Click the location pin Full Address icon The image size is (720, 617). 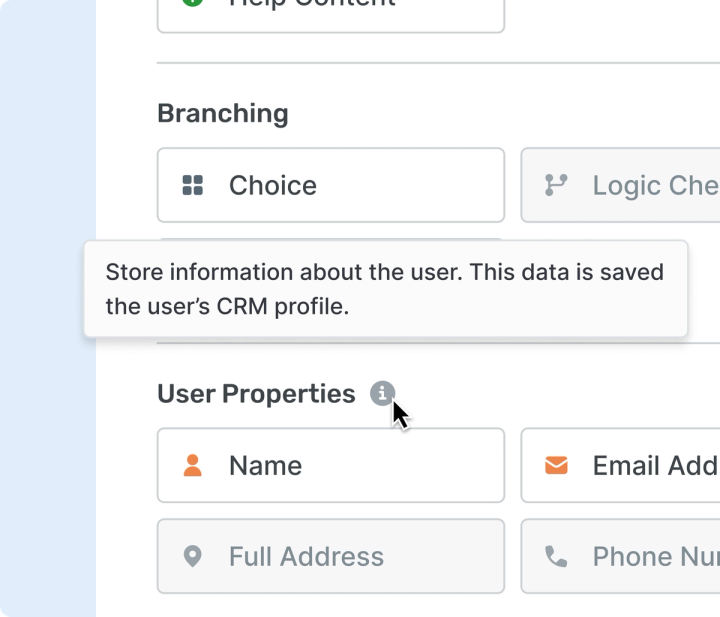point(193,556)
